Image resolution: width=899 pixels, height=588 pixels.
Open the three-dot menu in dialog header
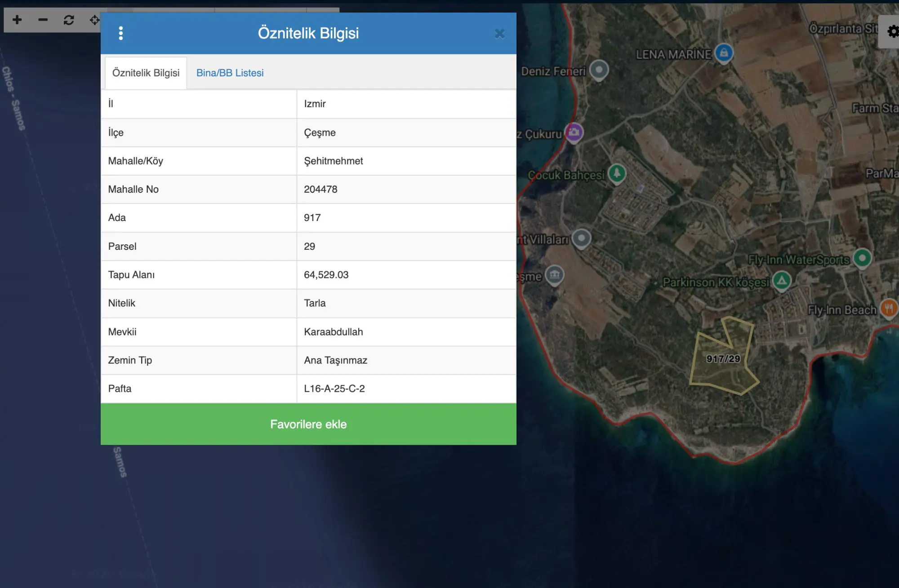point(120,33)
